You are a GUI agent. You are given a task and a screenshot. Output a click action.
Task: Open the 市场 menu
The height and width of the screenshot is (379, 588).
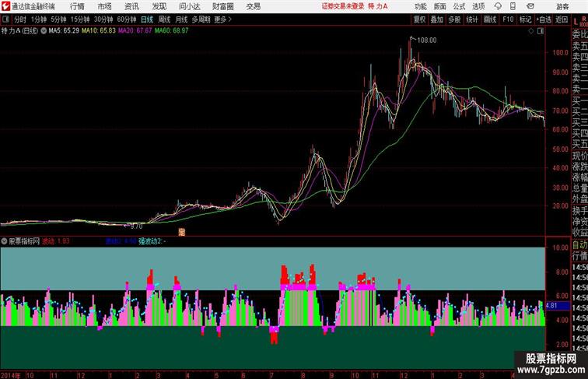105,6
